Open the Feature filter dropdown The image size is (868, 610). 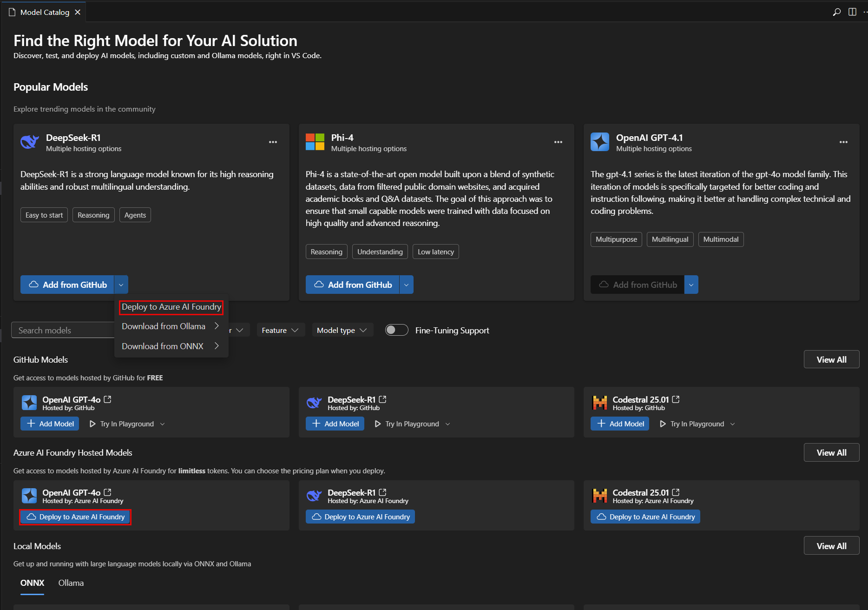click(x=280, y=330)
